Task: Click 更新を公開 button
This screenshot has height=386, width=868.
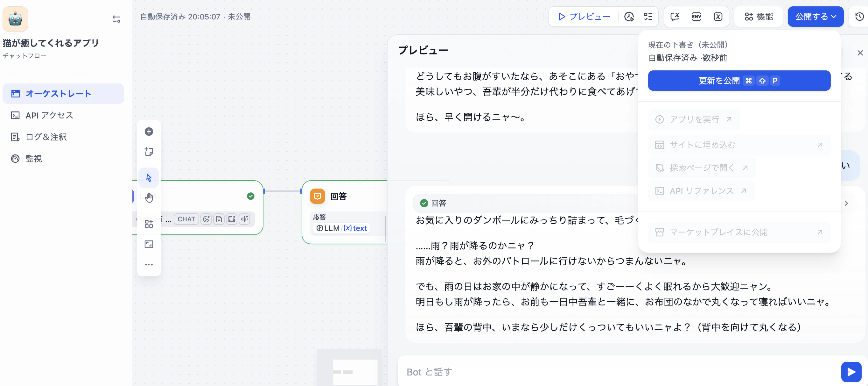Action: click(x=739, y=81)
